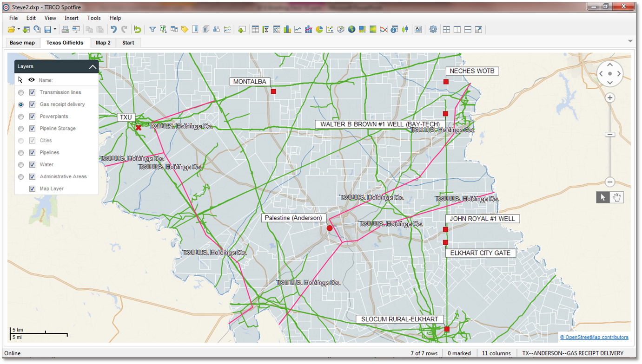Screen dimensions: 642x364
Task: Select the map pan hand tool
Action: pos(617,197)
